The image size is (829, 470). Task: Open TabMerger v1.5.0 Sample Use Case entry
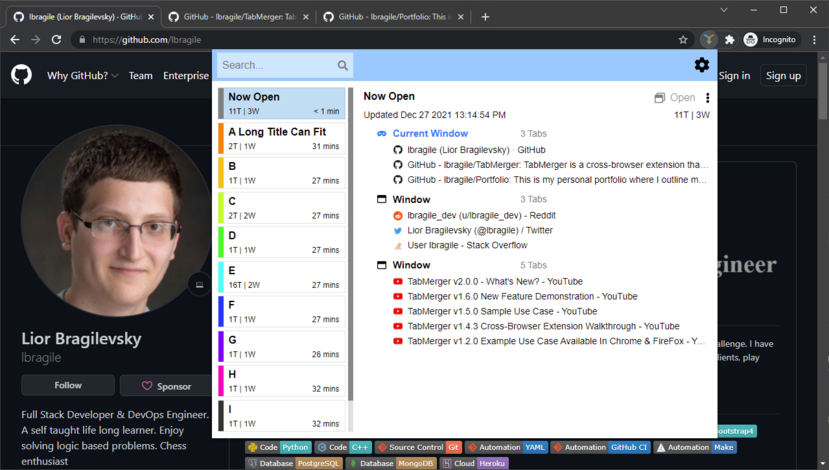502,311
